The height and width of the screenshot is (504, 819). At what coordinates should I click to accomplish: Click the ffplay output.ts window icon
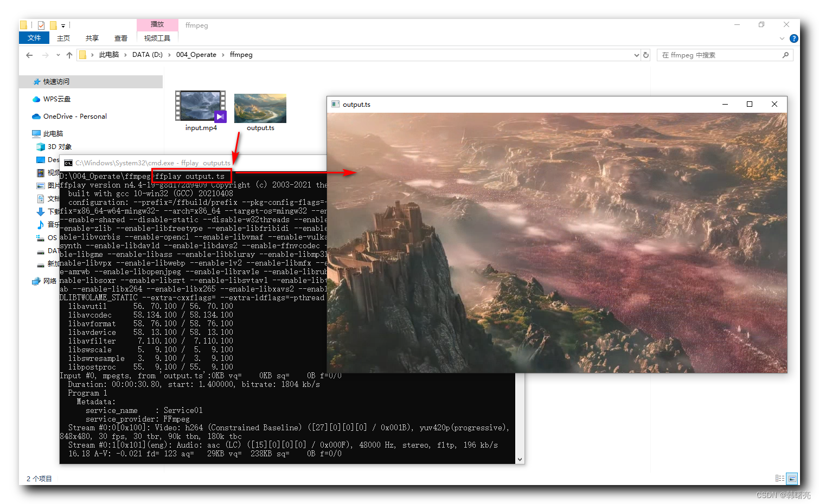(336, 105)
